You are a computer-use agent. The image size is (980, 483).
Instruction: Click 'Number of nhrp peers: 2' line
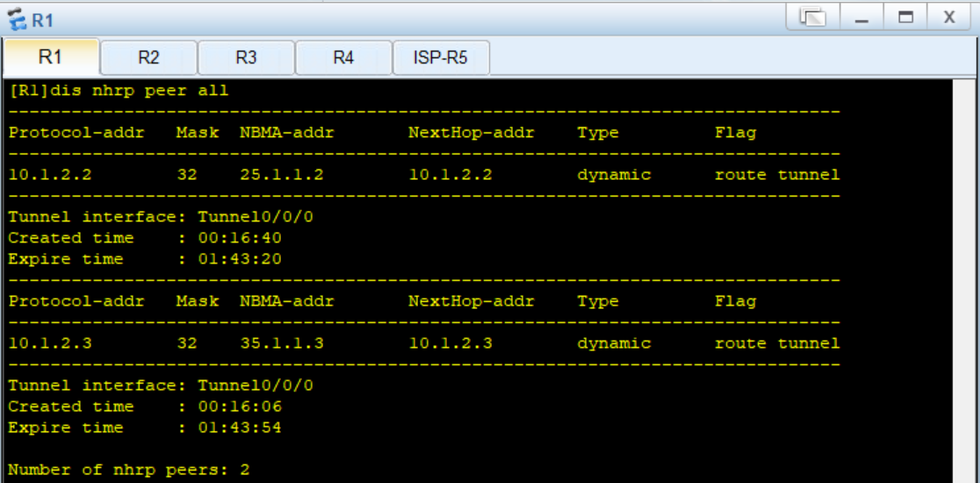129,470
